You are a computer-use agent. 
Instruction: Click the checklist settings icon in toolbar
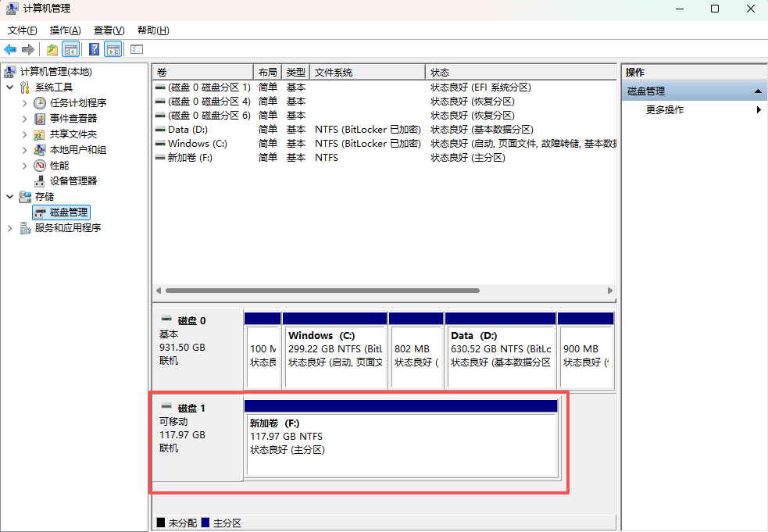137,50
